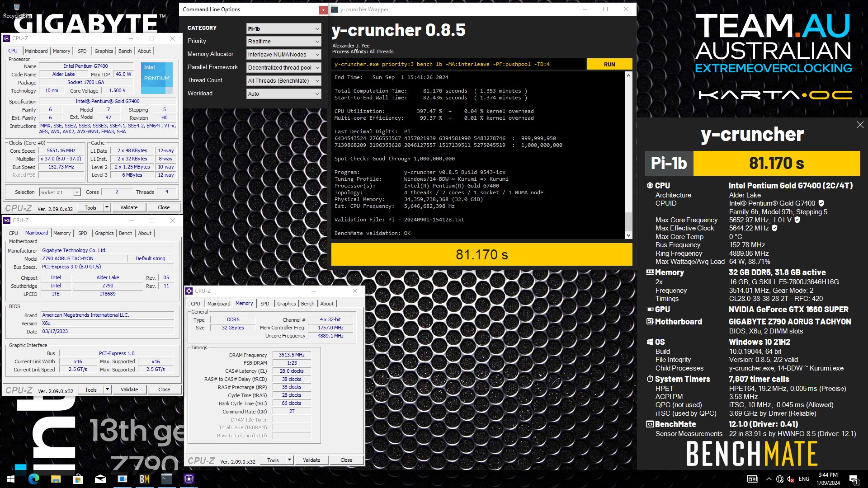Click 'Z790 AORUS TACHYON' model field in CPU-Z

[83, 258]
